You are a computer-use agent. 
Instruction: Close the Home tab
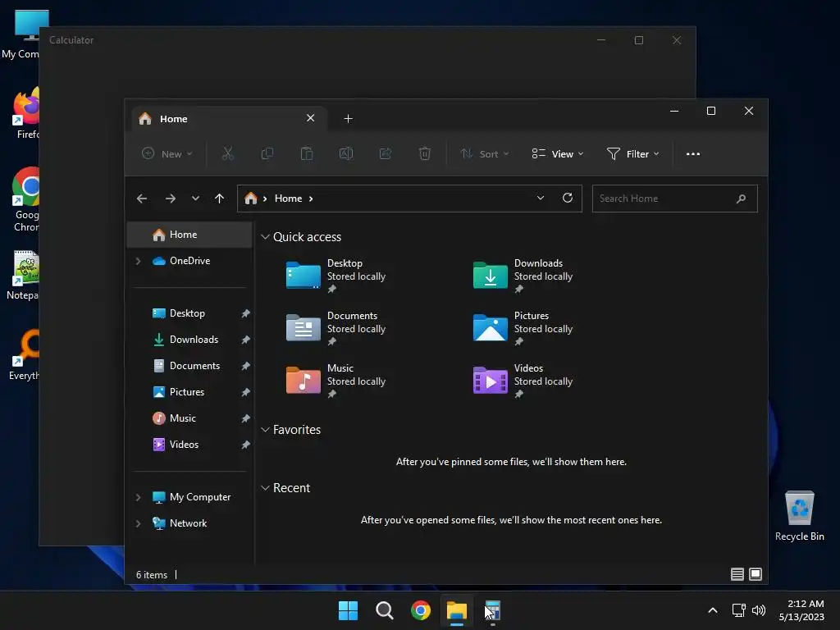click(310, 118)
